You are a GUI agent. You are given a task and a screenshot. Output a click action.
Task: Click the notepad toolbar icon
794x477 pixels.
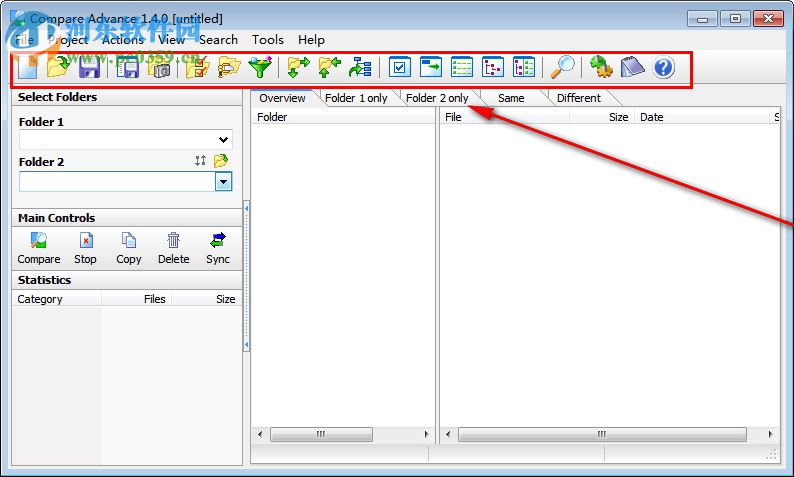point(632,67)
